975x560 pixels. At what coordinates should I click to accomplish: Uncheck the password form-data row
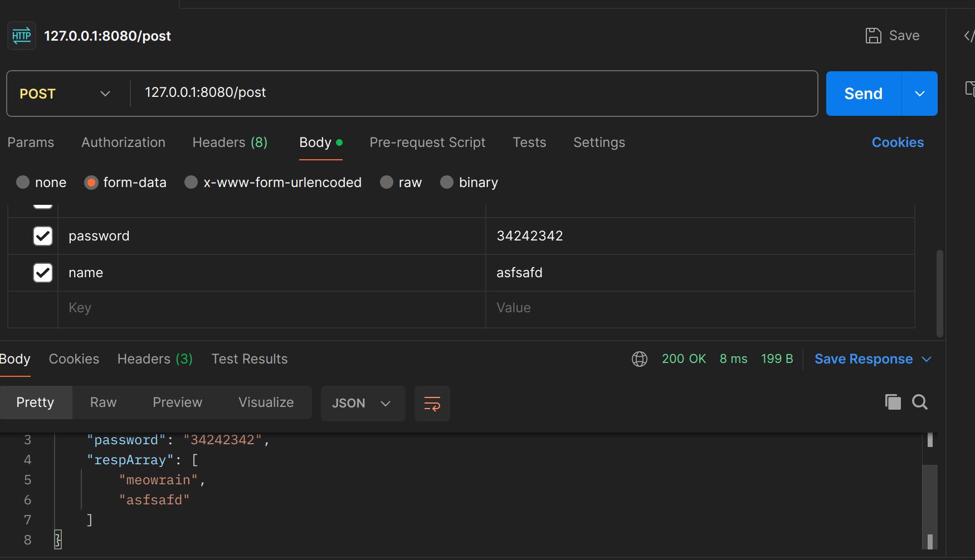(43, 236)
